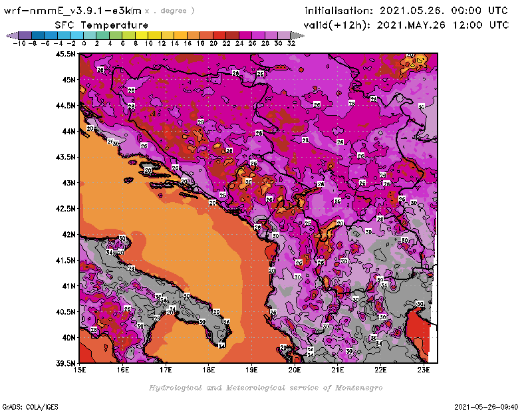532x411 pixels.
Task: Select the 42N latitude label
Action: pyautogui.click(x=68, y=235)
